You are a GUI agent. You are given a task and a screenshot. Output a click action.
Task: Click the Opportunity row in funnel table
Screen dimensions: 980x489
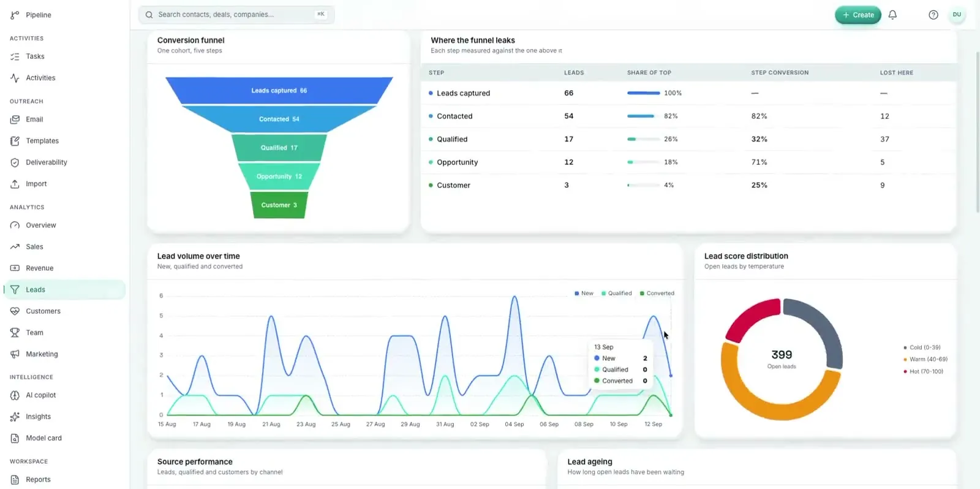click(x=688, y=162)
